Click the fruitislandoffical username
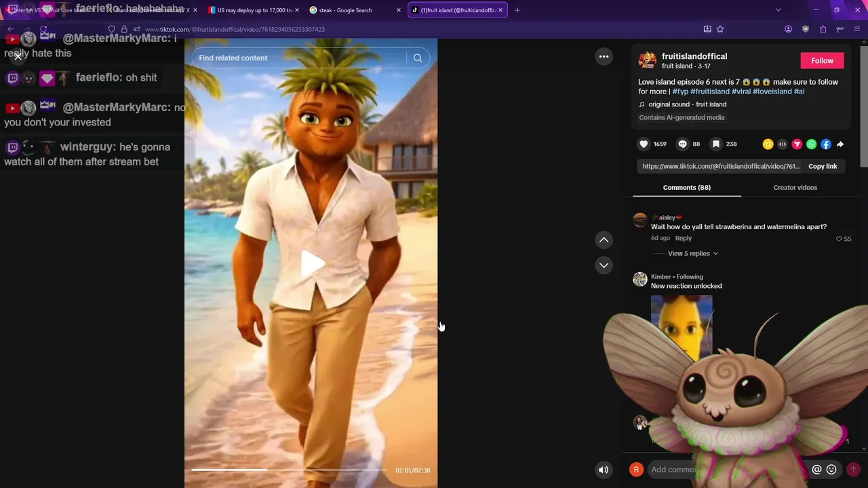This screenshot has height=488, width=868. 694,56
